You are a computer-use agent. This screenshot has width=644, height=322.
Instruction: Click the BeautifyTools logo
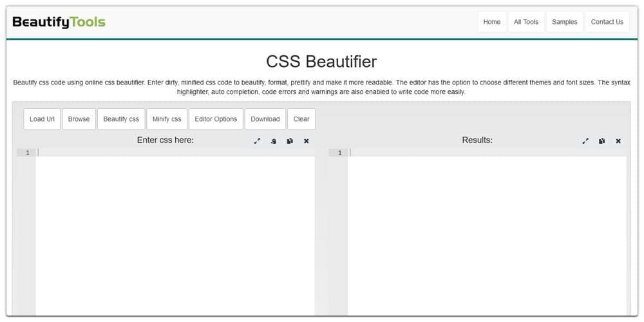[59, 22]
